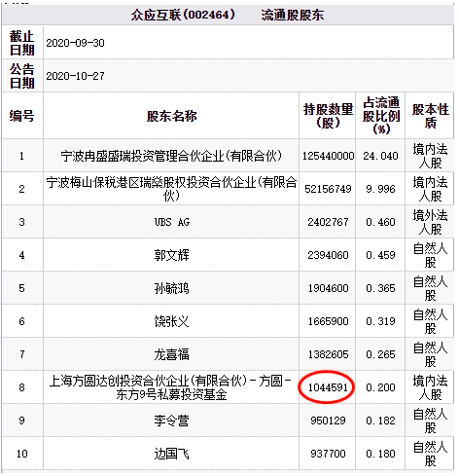
Task: Select shareholder 饶张义
Action: (x=171, y=321)
